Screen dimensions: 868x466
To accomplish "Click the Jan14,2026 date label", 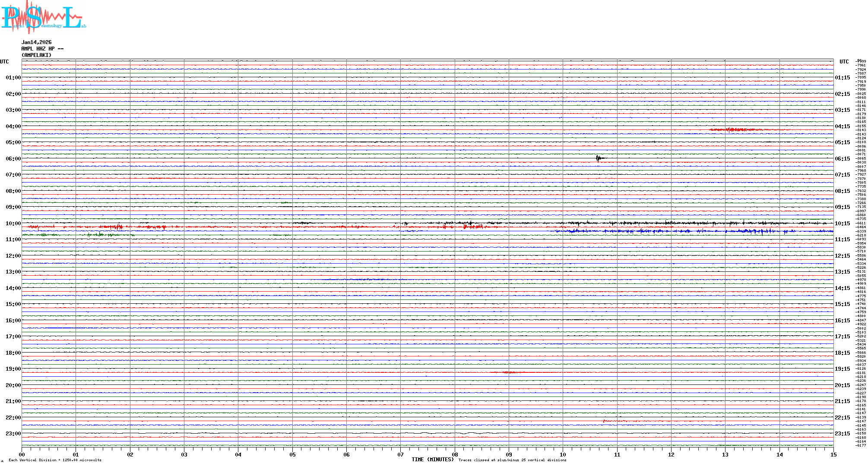I will (x=36, y=42).
